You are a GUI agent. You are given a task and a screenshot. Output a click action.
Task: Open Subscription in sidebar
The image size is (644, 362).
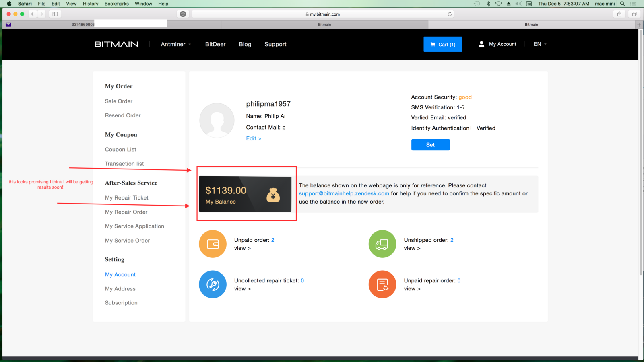[121, 303]
